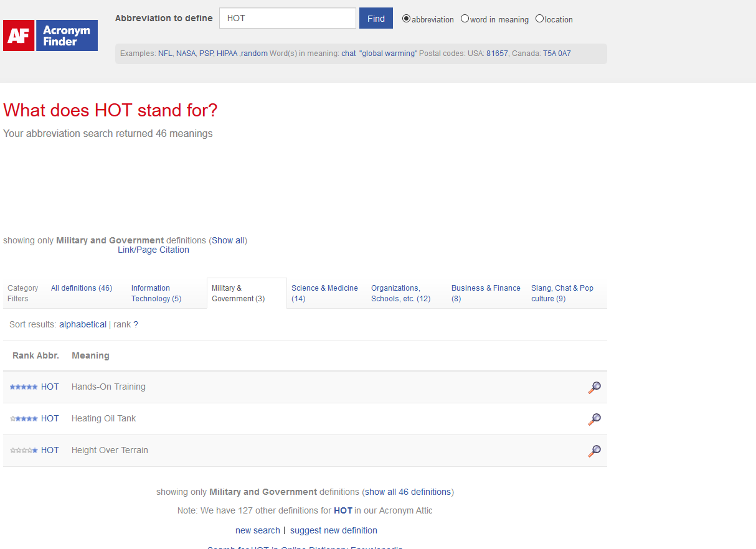Open HOT link in Height Over Terrain row
Image resolution: width=756 pixels, height=549 pixels.
[x=50, y=450]
